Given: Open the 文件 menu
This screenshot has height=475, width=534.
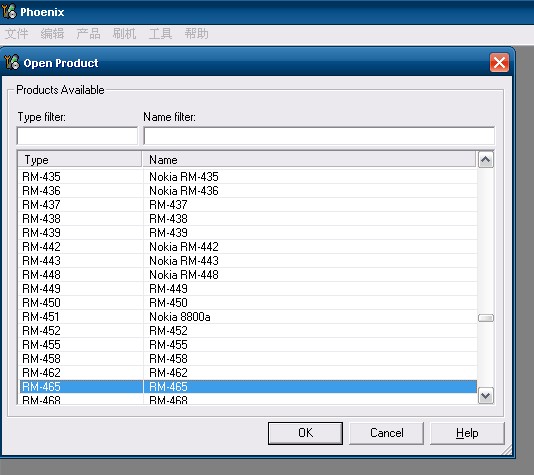Looking at the screenshot, I should tap(16, 34).
